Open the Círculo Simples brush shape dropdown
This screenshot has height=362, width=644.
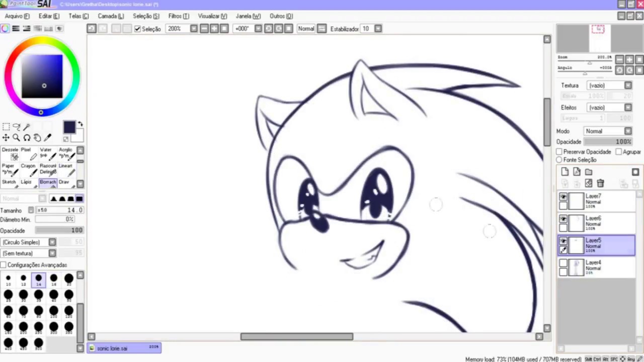[52, 242]
